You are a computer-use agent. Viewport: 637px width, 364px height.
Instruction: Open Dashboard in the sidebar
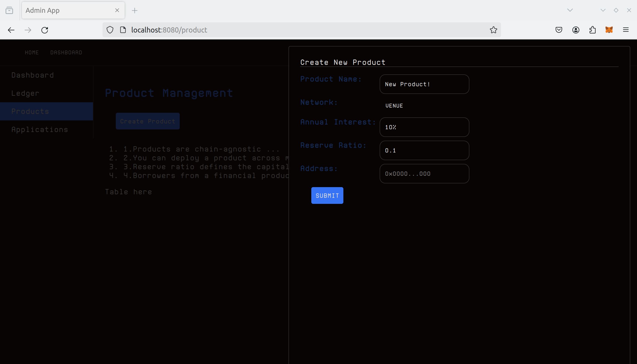coord(46,75)
